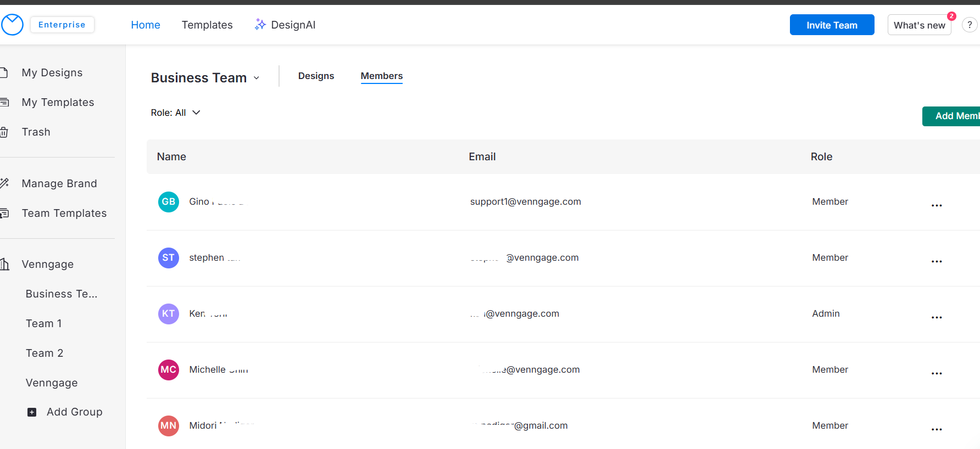Open more options for support1@venngage.com member
The width and height of the screenshot is (980, 449).
point(937,205)
